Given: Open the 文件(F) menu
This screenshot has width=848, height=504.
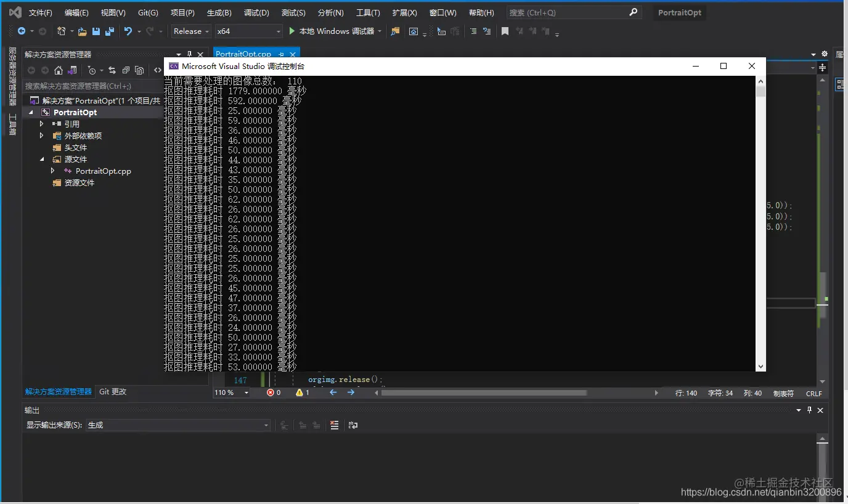Looking at the screenshot, I should click(x=41, y=13).
